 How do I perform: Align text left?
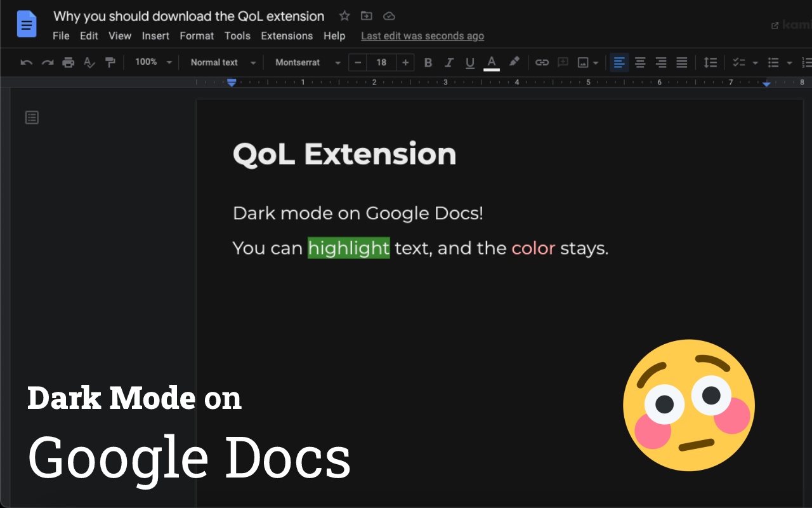click(619, 62)
